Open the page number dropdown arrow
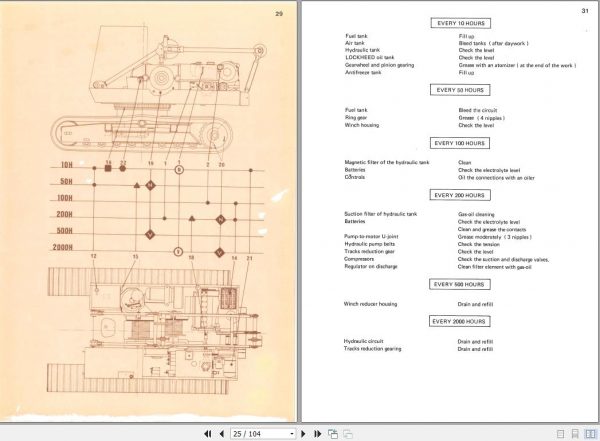600x441 pixels. pyautogui.click(x=290, y=433)
